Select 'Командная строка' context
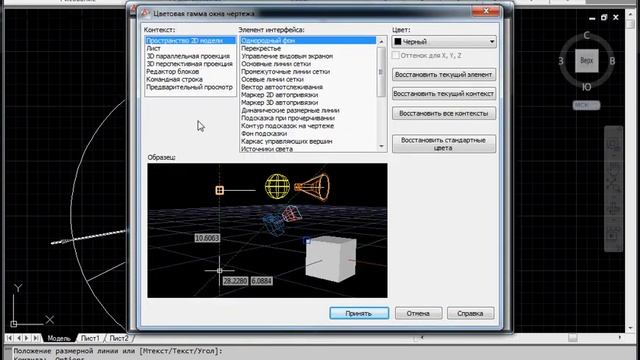 click(x=174, y=79)
